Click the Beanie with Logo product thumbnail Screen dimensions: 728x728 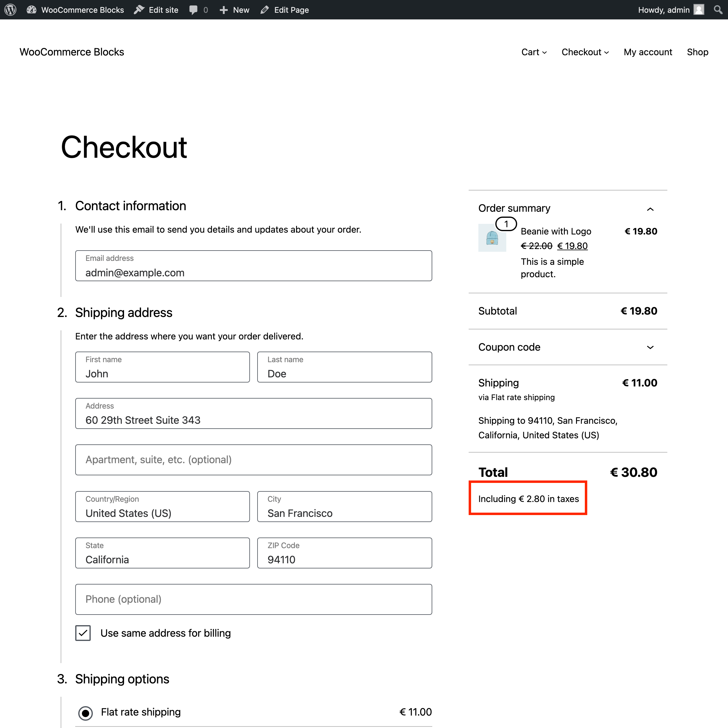492,238
